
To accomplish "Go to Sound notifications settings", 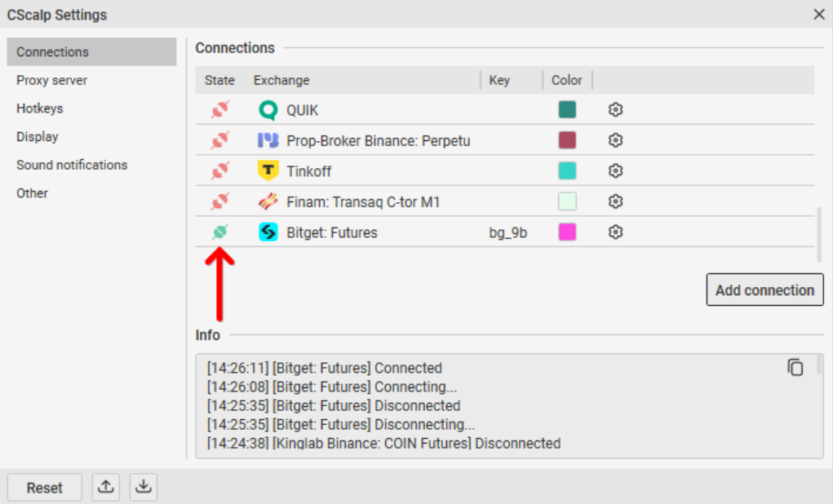I will 72,165.
